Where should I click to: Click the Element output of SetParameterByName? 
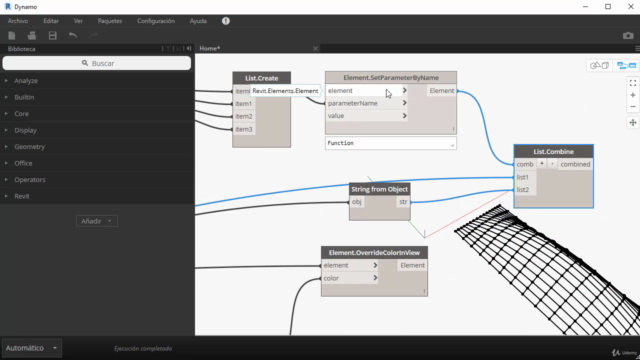442,91
